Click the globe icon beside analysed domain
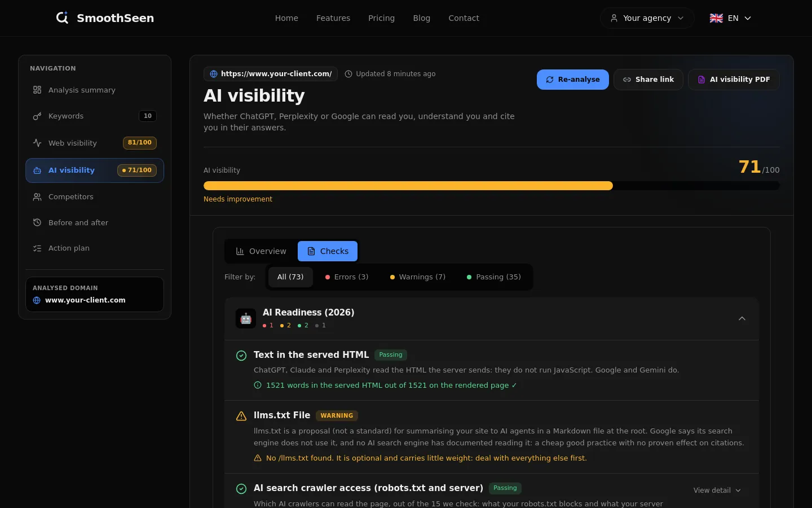 pyautogui.click(x=37, y=300)
